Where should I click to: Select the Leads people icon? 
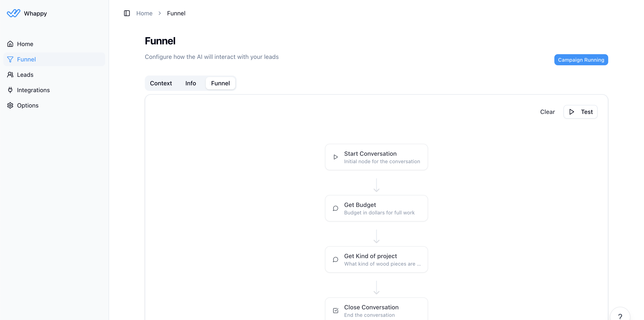(x=10, y=74)
